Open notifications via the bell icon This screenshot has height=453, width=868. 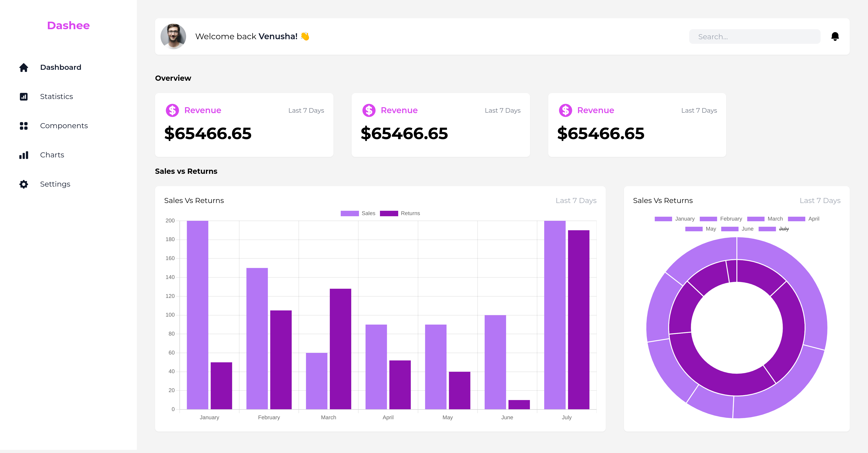point(835,36)
